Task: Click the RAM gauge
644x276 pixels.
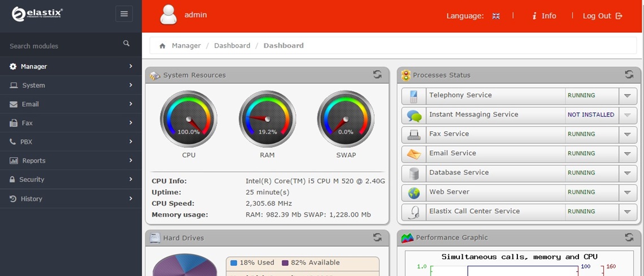Action: 267,119
